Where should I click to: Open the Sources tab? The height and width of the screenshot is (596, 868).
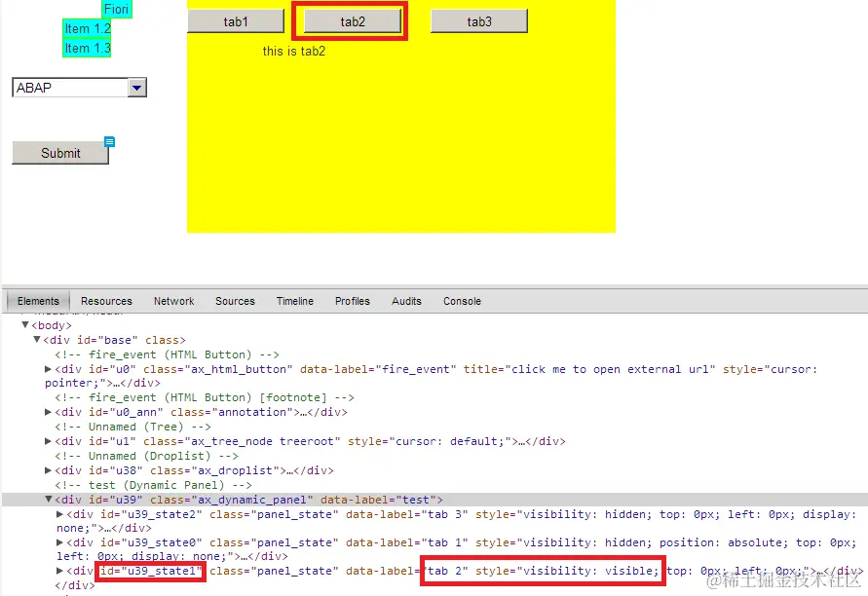click(x=235, y=301)
